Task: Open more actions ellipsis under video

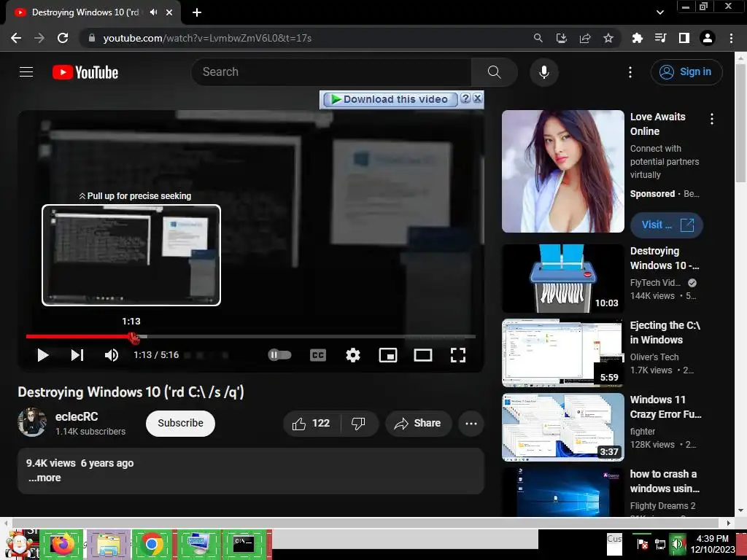Action: 471,424
